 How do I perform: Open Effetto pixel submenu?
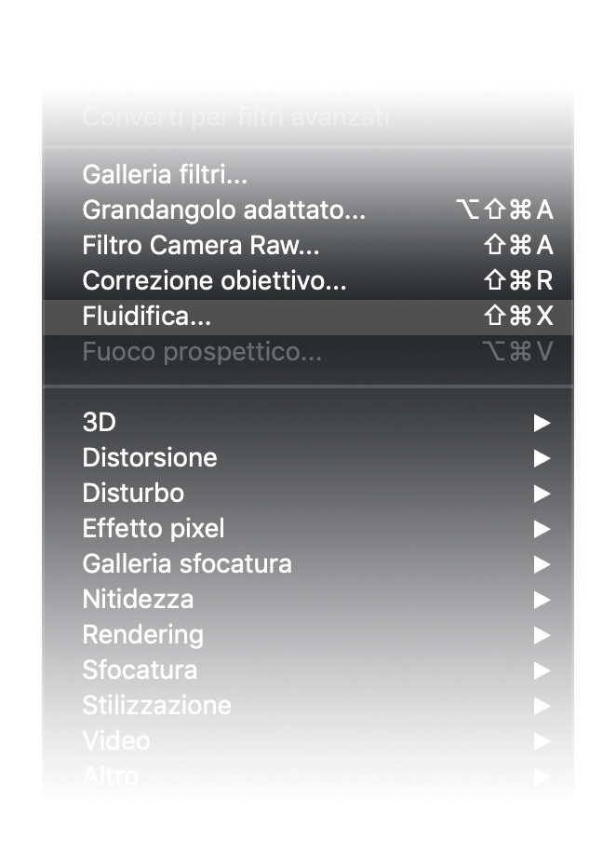click(154, 529)
